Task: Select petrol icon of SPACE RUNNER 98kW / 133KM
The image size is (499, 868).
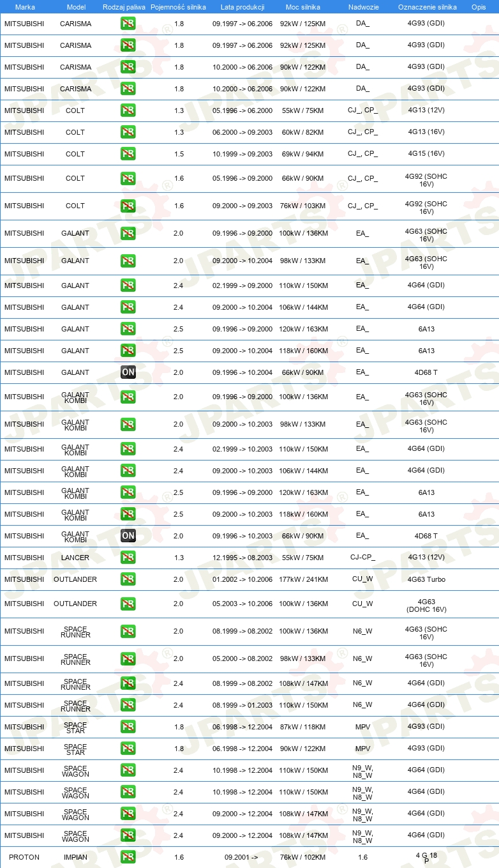Action: pyautogui.click(x=128, y=659)
